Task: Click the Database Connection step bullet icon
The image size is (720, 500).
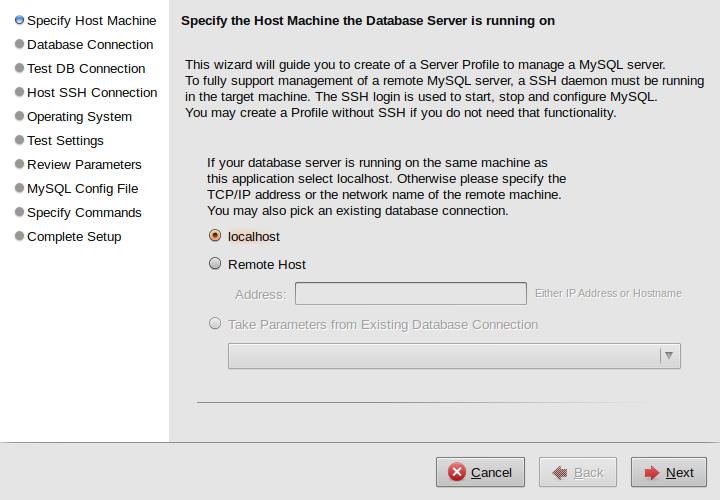Action: (19, 44)
